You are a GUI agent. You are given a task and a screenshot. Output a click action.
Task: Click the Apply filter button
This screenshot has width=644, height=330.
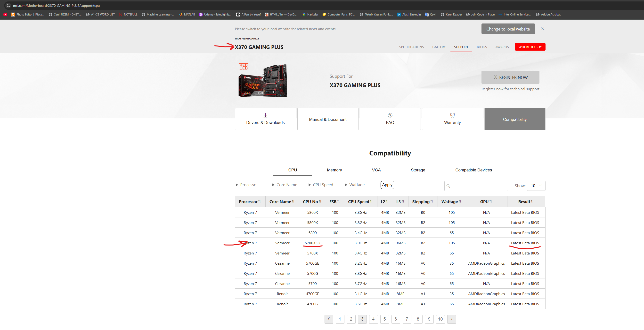pos(387,185)
